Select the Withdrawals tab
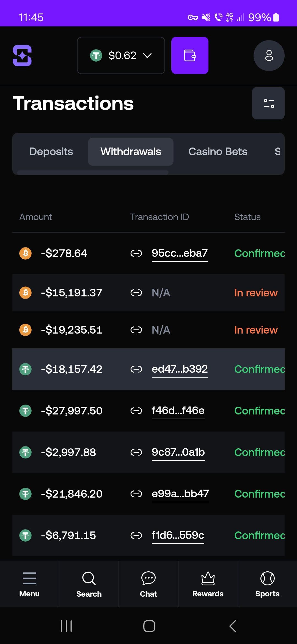297x644 pixels. tap(131, 152)
